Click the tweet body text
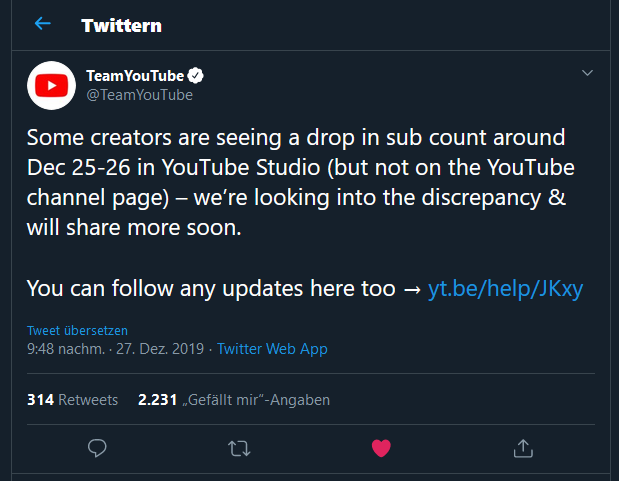The width and height of the screenshot is (619, 481). click(300, 182)
